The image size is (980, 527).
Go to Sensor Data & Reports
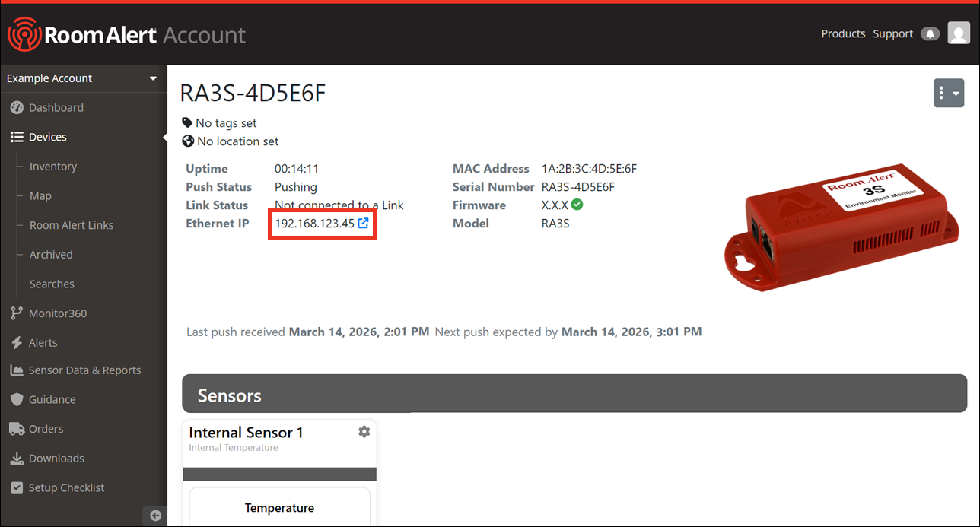84,370
